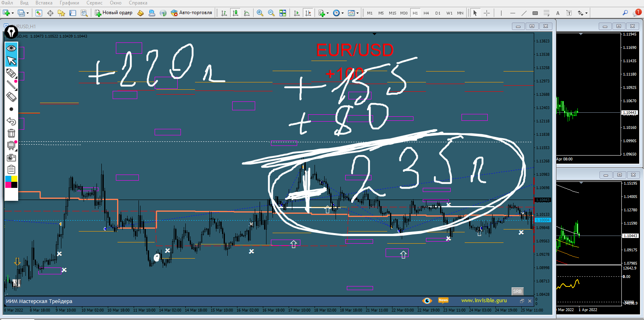The image size is (644, 320).
Task: Take a screenshot with camera icon
Action: (x=11, y=158)
